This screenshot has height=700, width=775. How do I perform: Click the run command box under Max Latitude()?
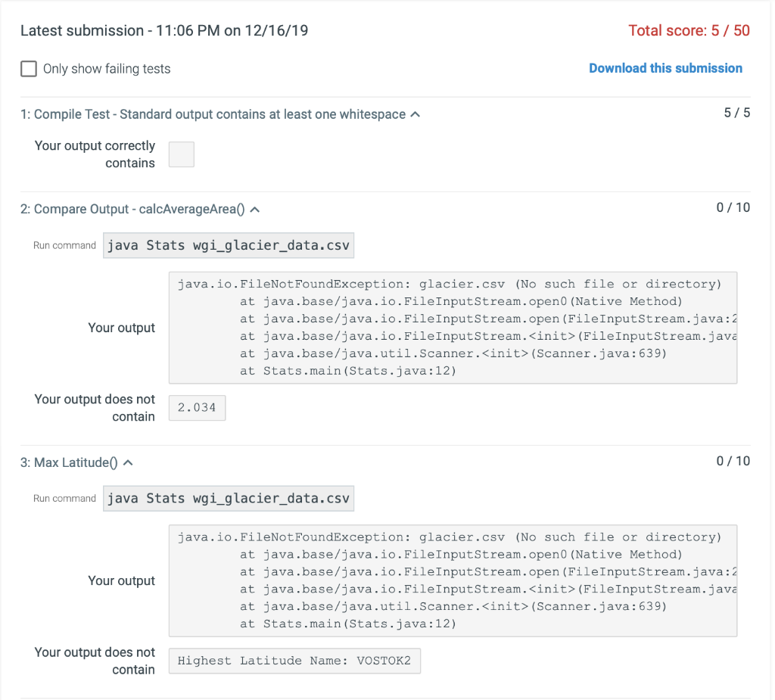228,498
